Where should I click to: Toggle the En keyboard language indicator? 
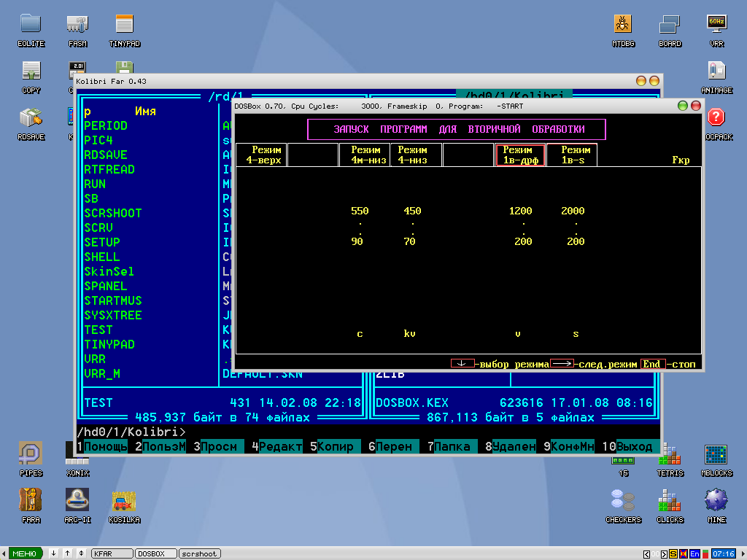pyautogui.click(x=694, y=554)
